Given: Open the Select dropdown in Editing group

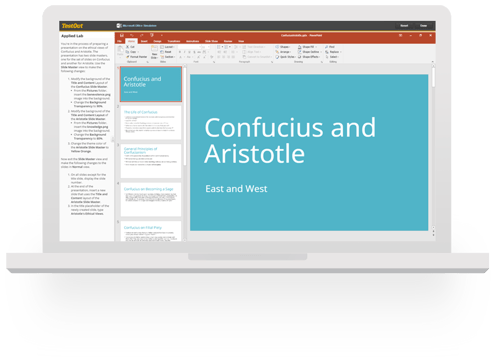Looking at the screenshot, I should (x=332, y=57).
